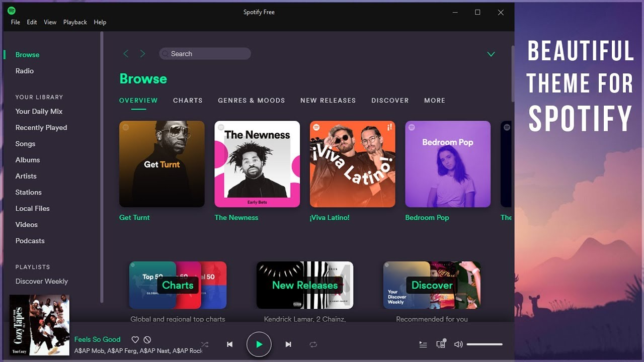Save Feels So Good with heart icon
644x362 pixels.
(135, 340)
